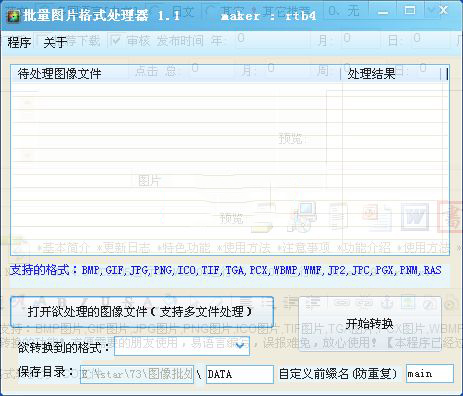Click the 保存目录 label

[46, 372]
